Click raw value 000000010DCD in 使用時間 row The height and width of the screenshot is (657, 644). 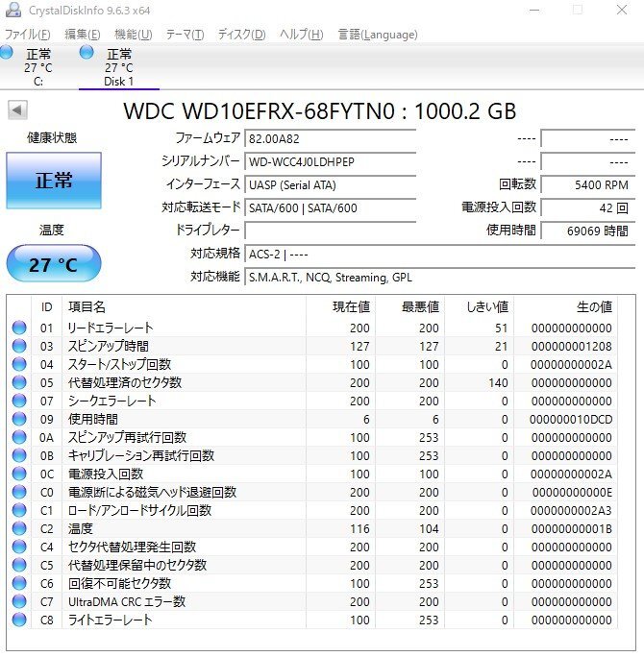click(571, 419)
